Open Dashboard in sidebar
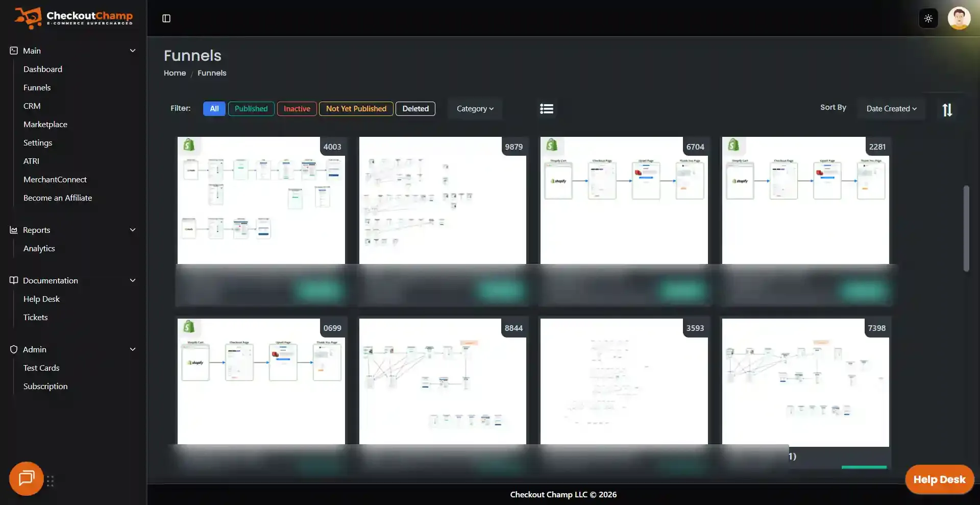Image resolution: width=980 pixels, height=505 pixels. (43, 69)
